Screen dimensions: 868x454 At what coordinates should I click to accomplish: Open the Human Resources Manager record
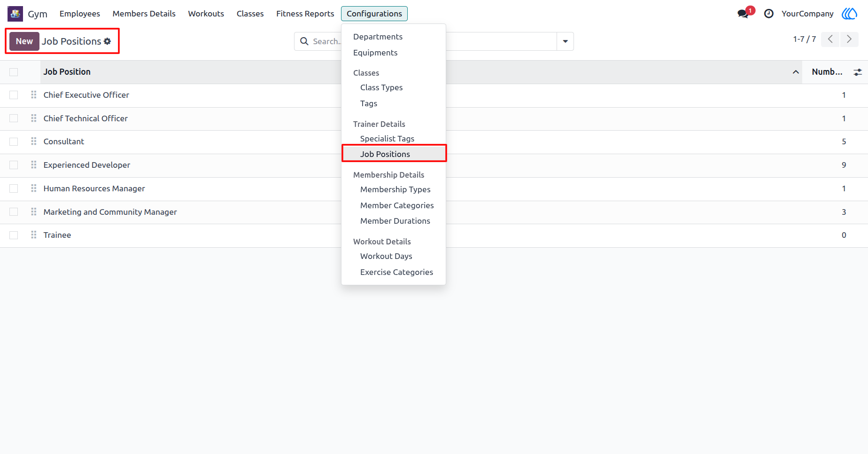(x=94, y=188)
